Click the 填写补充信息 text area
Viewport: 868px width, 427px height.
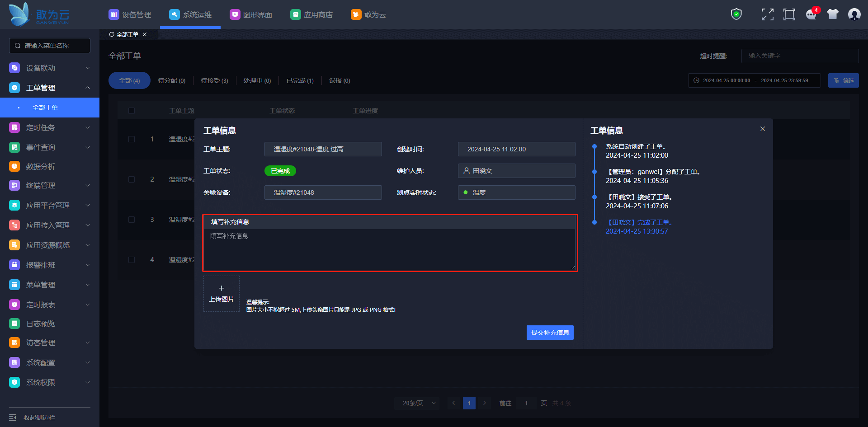click(x=390, y=249)
